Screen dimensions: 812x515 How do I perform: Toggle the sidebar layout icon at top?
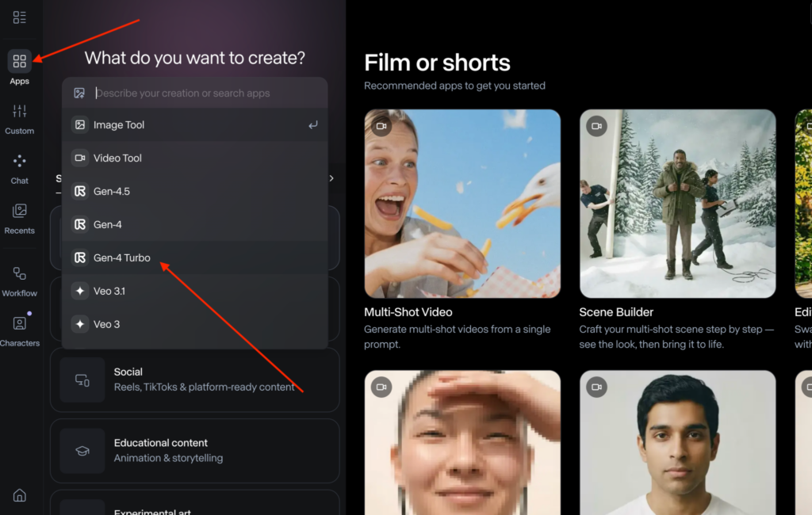[x=20, y=17]
